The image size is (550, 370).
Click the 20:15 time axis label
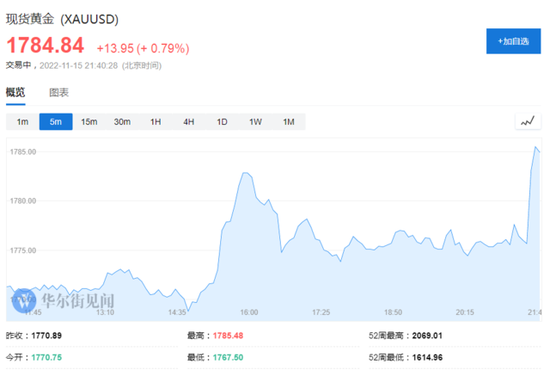point(465,312)
